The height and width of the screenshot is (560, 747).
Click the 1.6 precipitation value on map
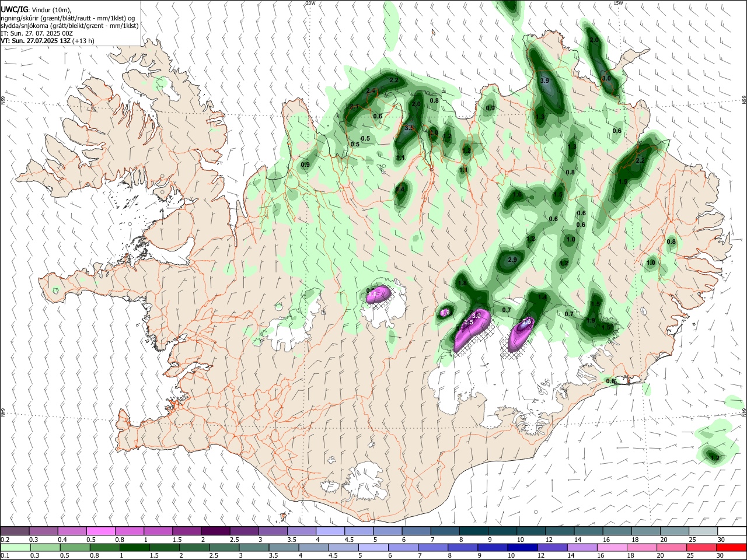point(517,195)
